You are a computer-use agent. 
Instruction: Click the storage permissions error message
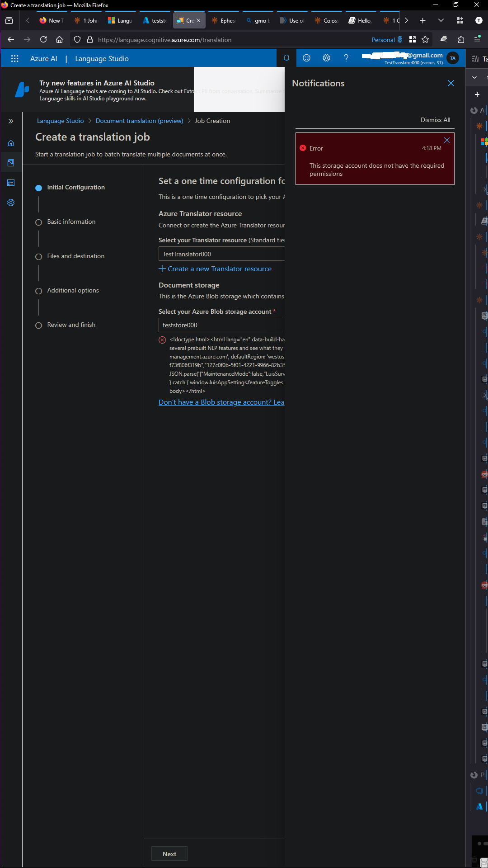pyautogui.click(x=377, y=170)
